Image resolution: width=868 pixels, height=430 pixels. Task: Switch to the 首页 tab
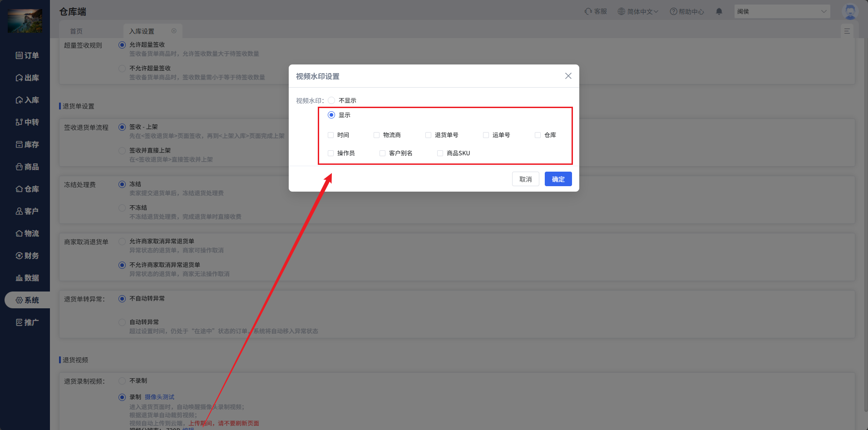coord(76,31)
